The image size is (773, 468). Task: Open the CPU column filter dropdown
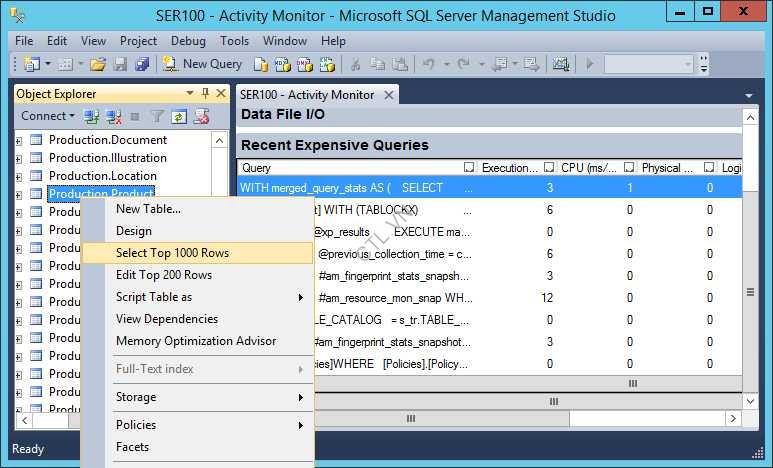629,167
